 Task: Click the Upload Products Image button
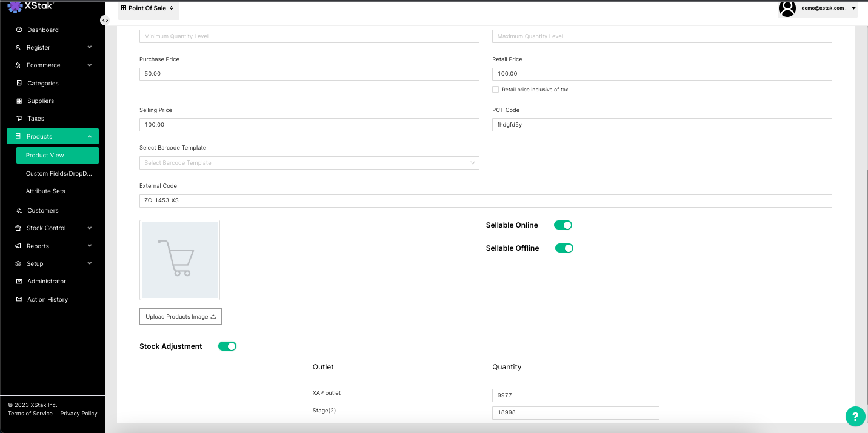click(x=181, y=317)
